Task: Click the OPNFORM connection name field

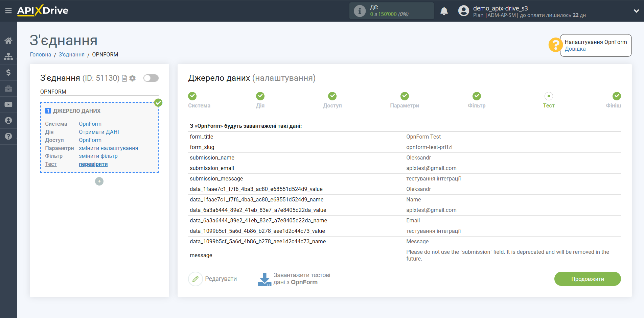Action: [99, 92]
